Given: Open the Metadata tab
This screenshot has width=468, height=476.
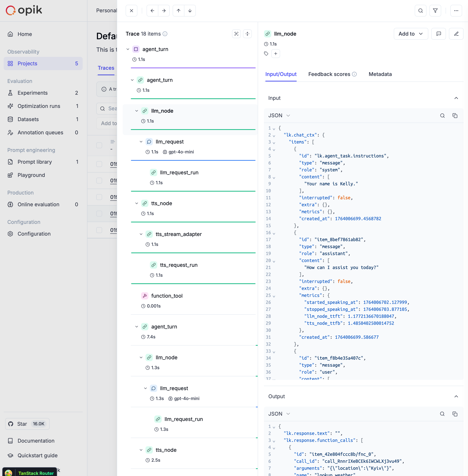Looking at the screenshot, I should (380, 74).
